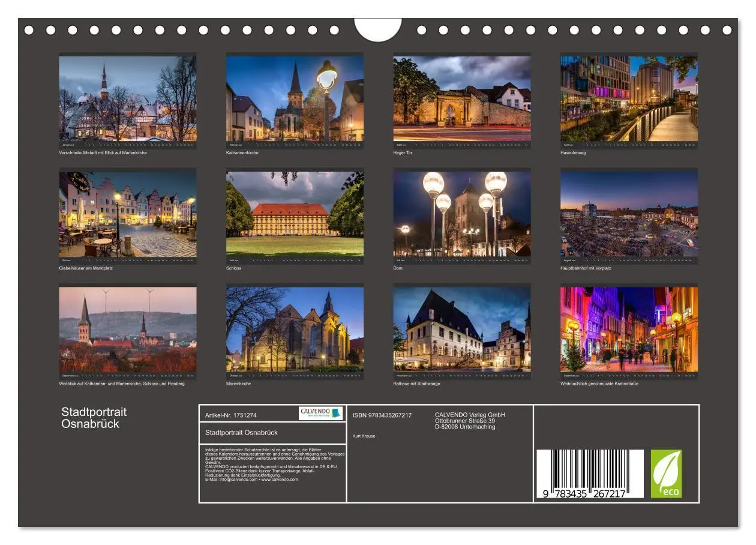Click the 'Heger Tor' caption
This screenshot has height=545, width=756.
[403, 153]
